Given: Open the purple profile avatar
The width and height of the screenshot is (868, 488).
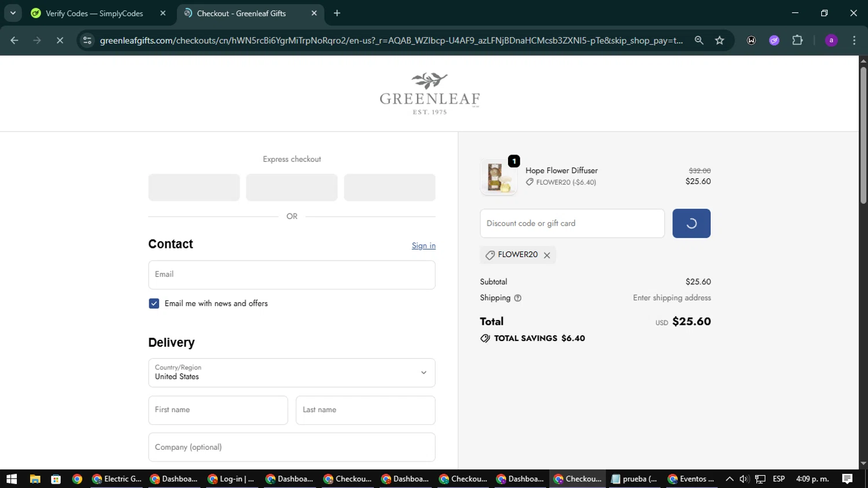Looking at the screenshot, I should click(831, 41).
